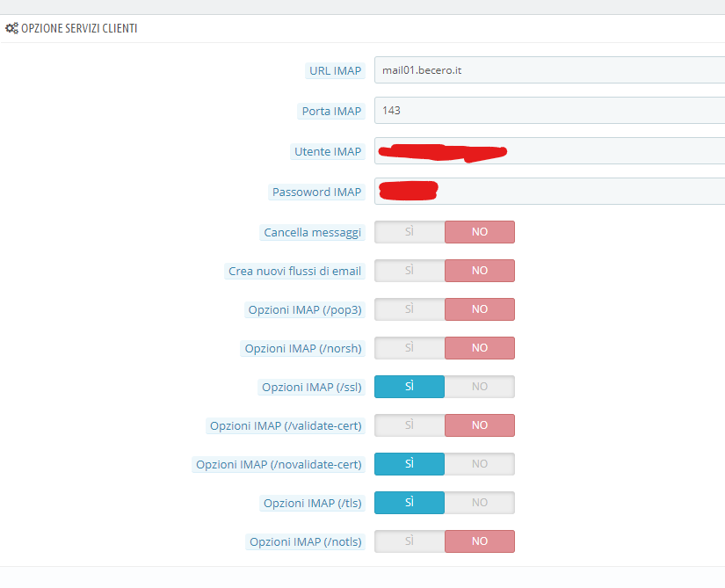Enable the /pop3 IMAP option
Image resolution: width=725 pixels, height=588 pixels.
(x=410, y=309)
